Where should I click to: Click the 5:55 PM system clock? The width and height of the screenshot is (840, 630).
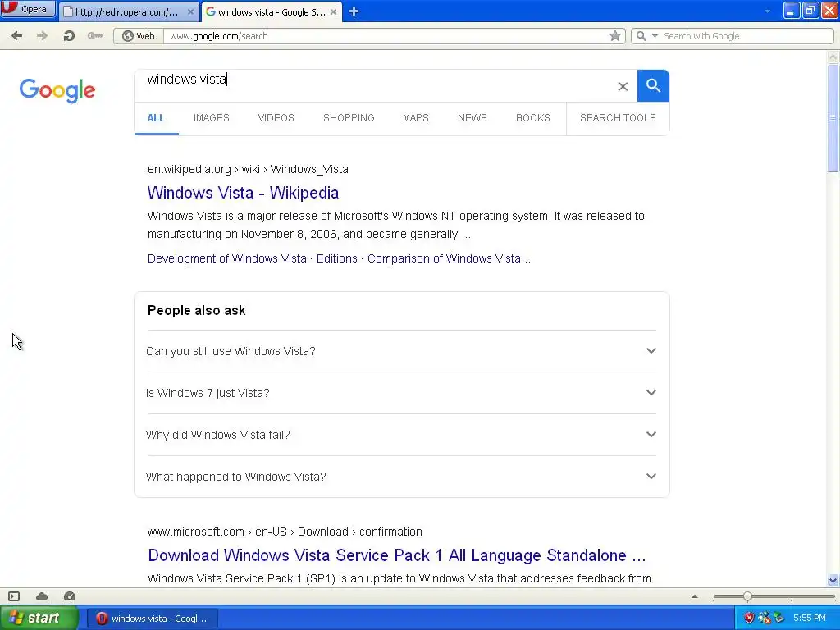(x=810, y=619)
